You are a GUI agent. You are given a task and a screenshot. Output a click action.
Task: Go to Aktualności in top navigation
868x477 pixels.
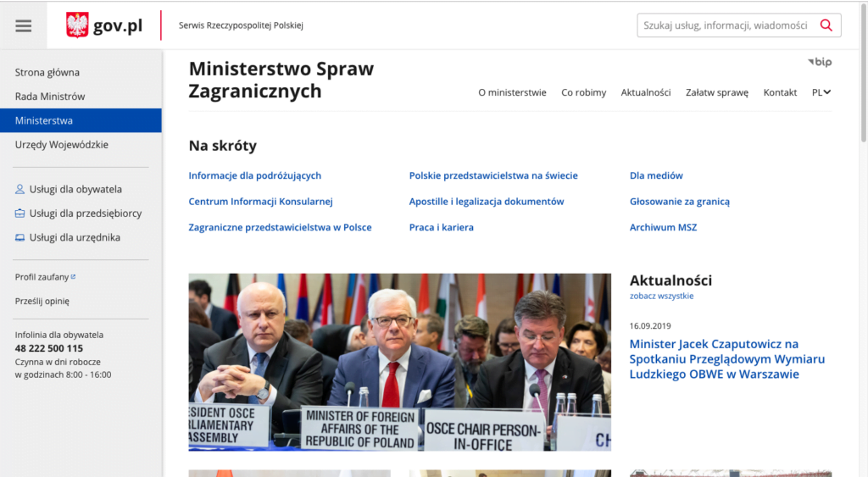(645, 92)
